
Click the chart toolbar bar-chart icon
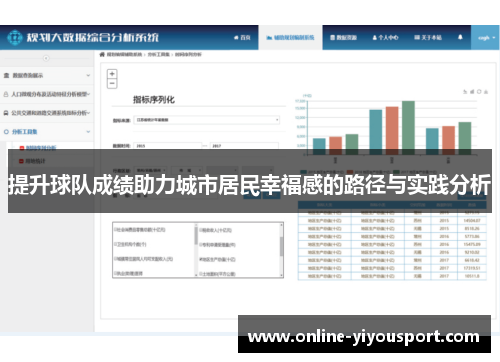[x=472, y=92]
